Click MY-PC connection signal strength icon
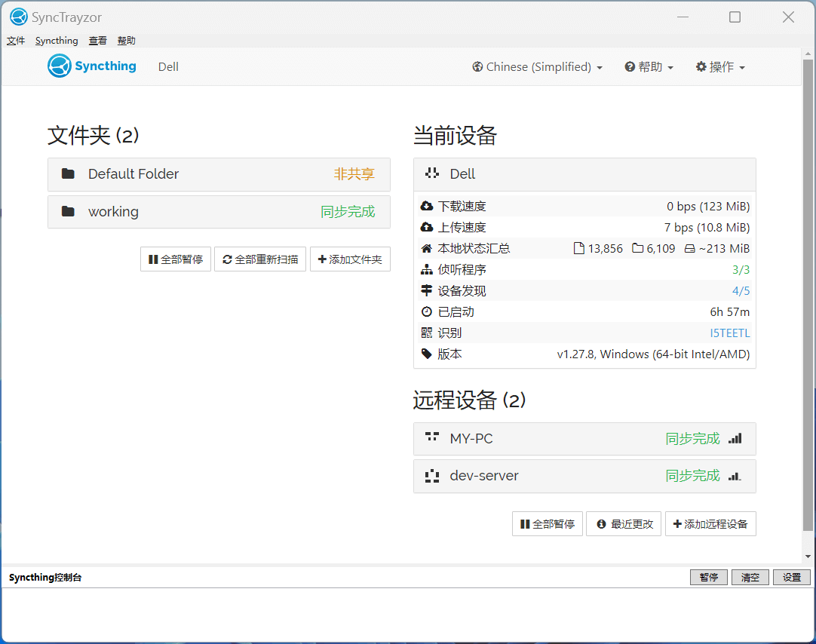 coord(735,438)
